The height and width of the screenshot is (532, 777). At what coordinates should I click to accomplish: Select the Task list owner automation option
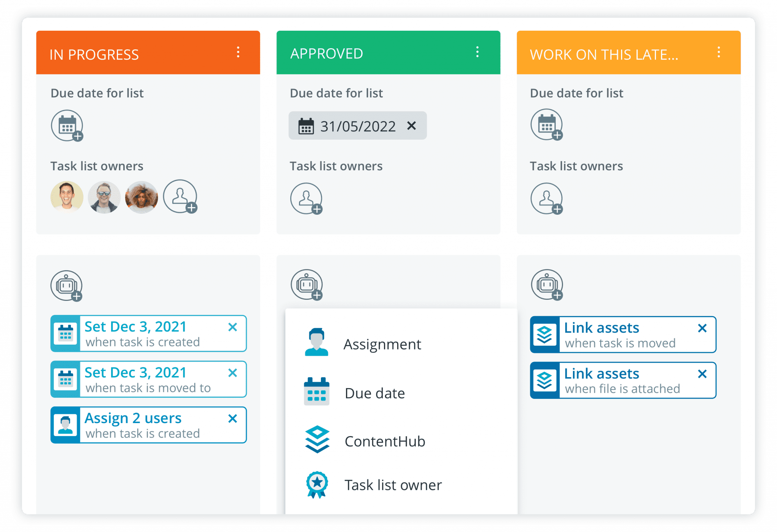[393, 485]
